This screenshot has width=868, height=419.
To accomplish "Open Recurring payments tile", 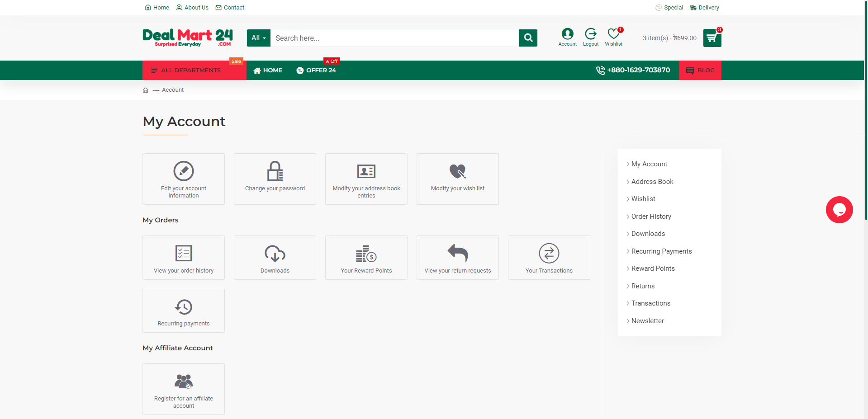I will [184, 311].
